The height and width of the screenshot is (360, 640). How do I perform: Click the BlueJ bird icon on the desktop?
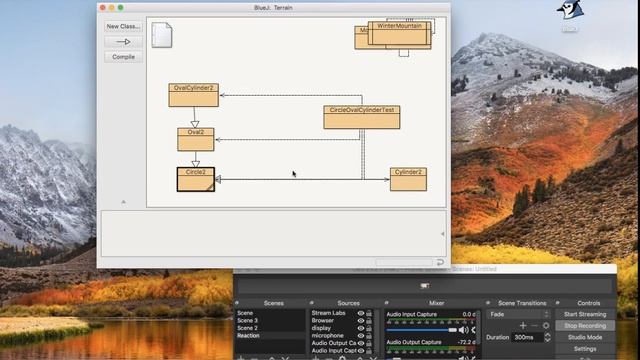(570, 10)
